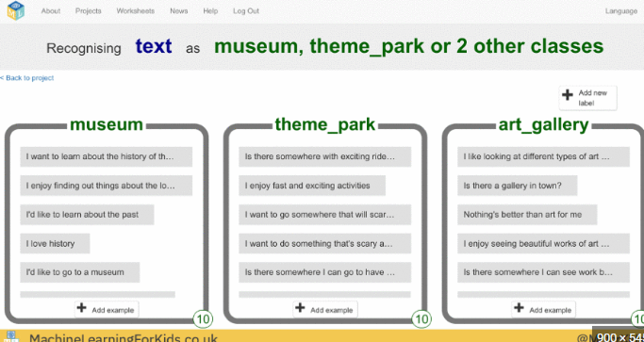Select the "Is there a gallery in town?" example
Screen dimensions: 644x342
pos(517,186)
